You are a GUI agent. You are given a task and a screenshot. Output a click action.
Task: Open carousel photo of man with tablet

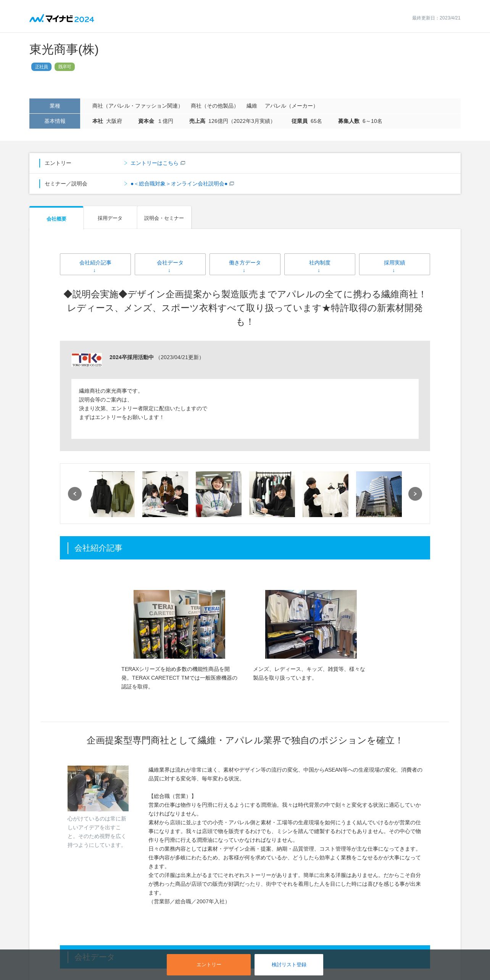pos(272,494)
